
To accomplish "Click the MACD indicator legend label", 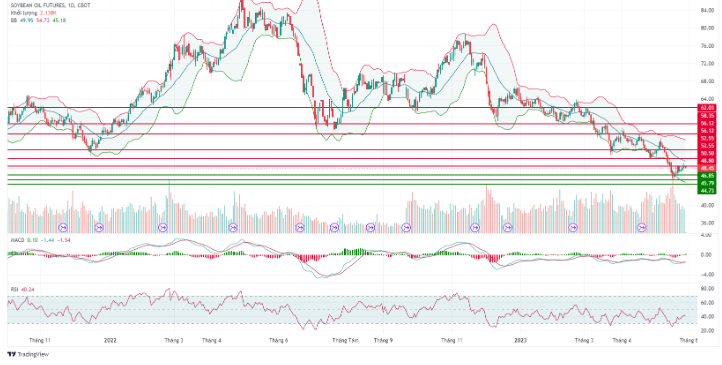I will click(16, 240).
